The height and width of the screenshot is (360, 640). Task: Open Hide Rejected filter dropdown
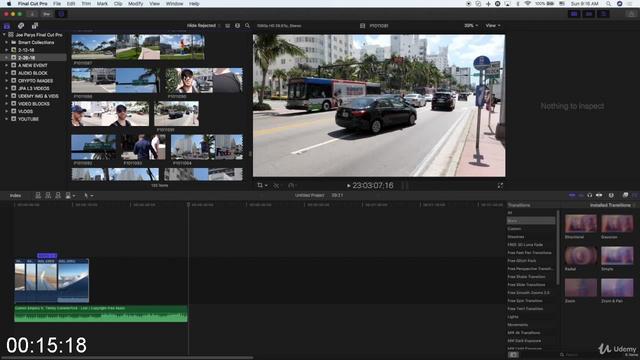click(203, 26)
